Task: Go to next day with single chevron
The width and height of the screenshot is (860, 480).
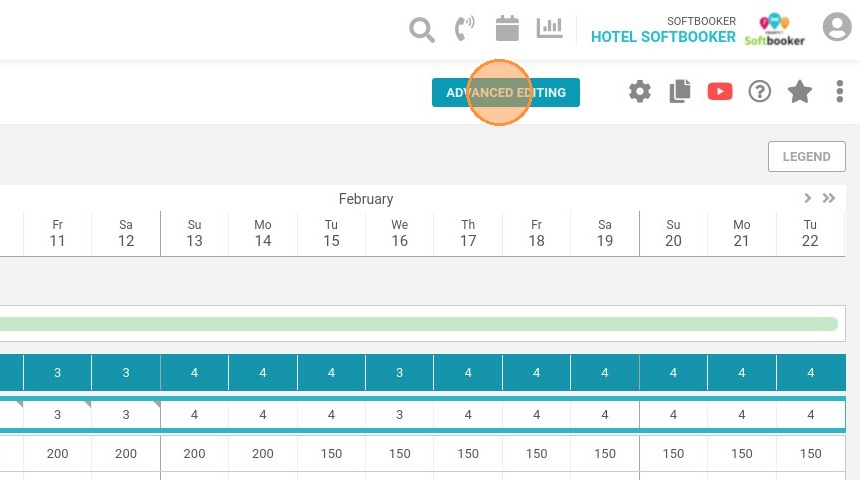Action: click(807, 198)
